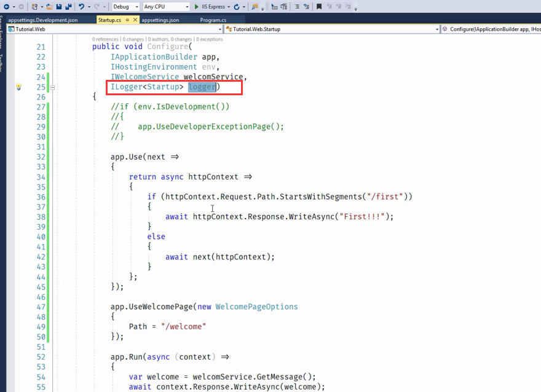The height and width of the screenshot is (392, 541).
Task: Undo the last edit via toolbar
Action: pyautogui.click(x=82, y=7)
